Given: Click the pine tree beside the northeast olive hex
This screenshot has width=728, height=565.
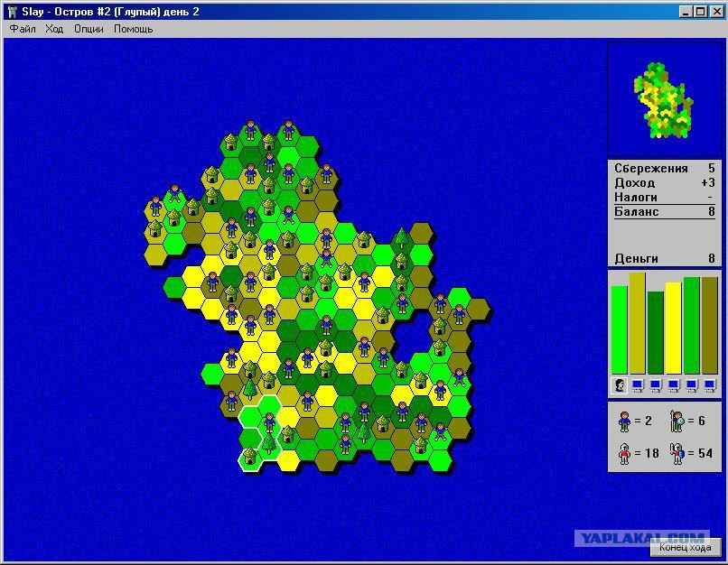Looking at the screenshot, I should [401, 237].
